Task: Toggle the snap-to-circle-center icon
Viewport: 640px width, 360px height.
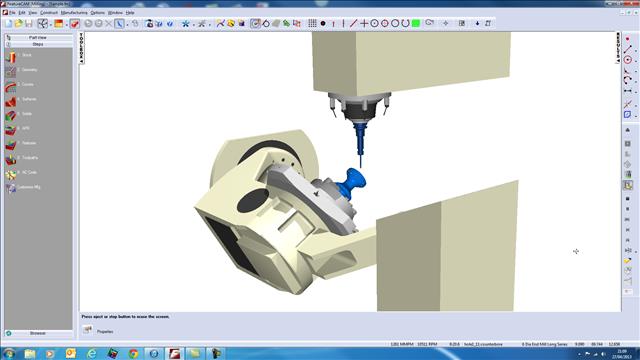Action: click(x=374, y=24)
